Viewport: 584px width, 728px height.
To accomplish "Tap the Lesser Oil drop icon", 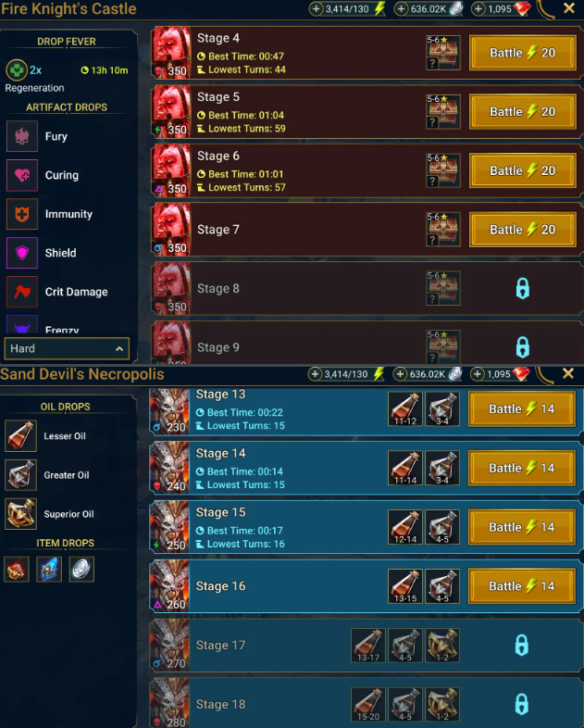I will point(20,436).
